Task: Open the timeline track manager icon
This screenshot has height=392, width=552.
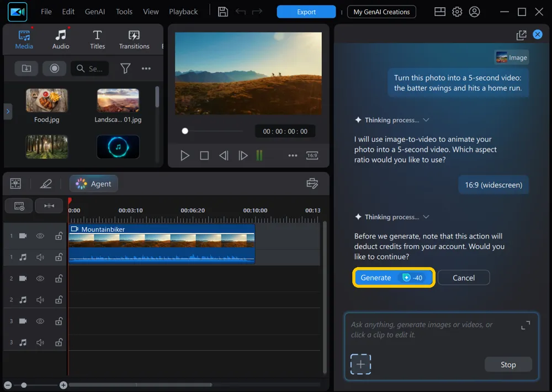Action: coord(312,183)
